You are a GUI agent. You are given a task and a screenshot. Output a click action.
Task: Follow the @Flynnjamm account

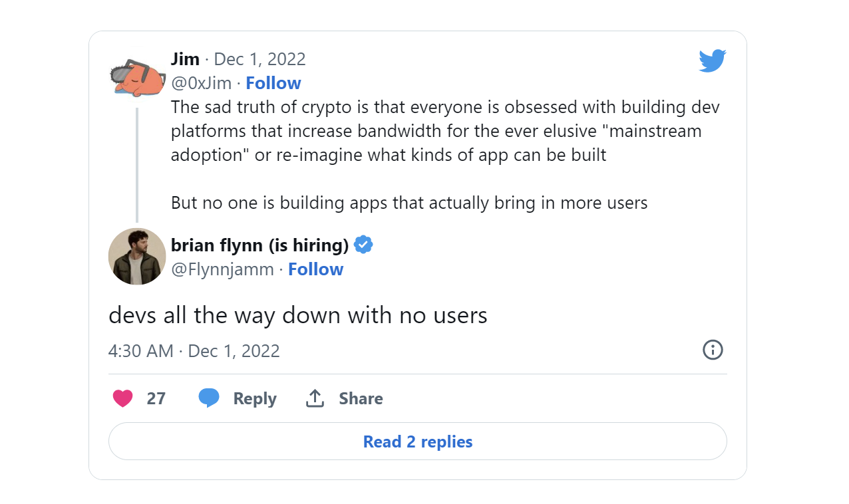[x=316, y=269]
